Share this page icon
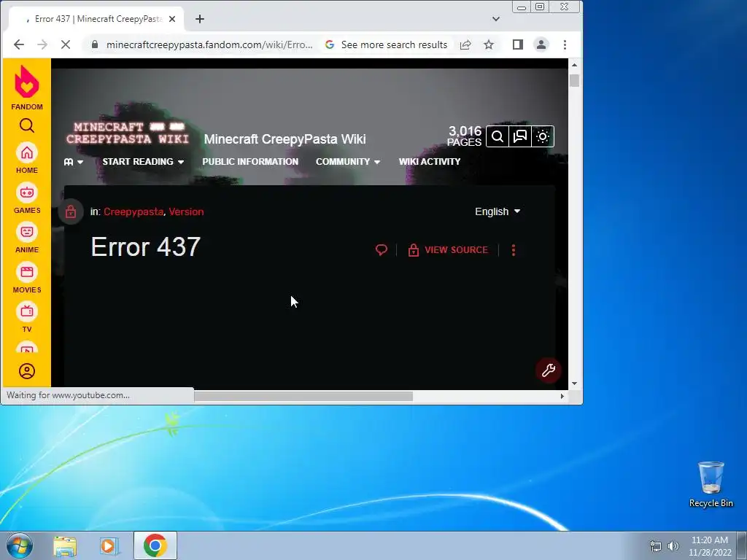Viewport: 747px width, 560px height. click(465, 44)
